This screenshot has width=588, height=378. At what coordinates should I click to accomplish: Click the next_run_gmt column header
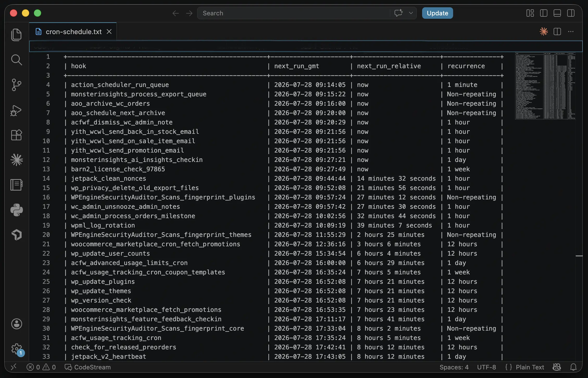[x=297, y=66]
